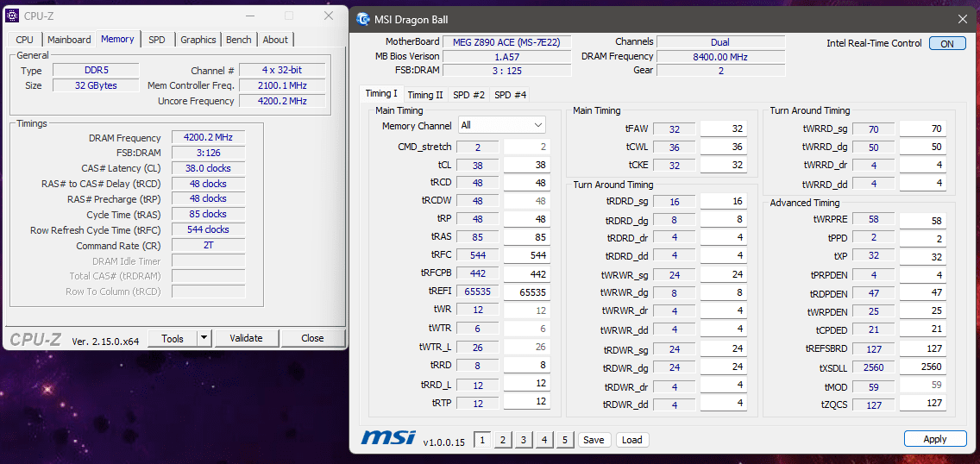Select the Memory tab in CPU-Z
The image size is (980, 464).
tap(117, 39)
